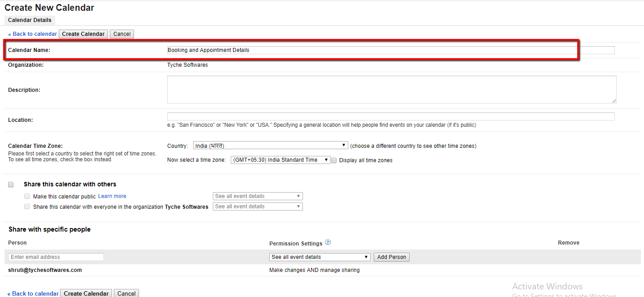Open event details dropdown for public sharing

point(257,196)
